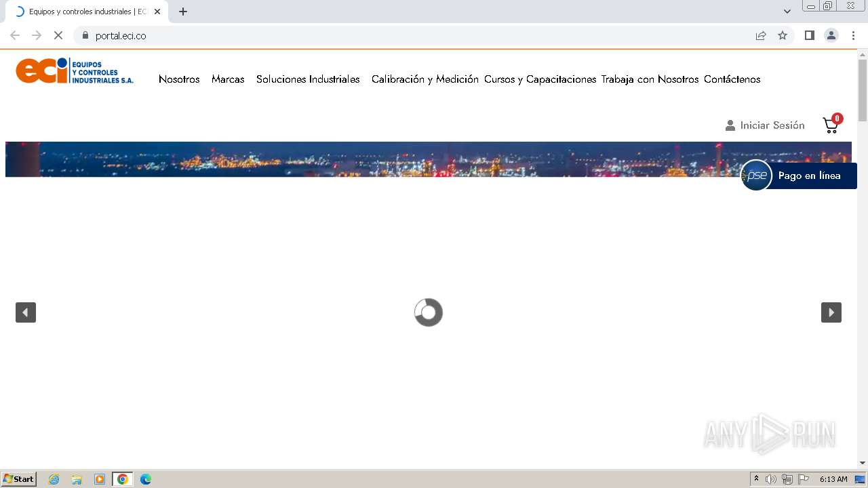Advance carousel with right arrow

click(831, 312)
